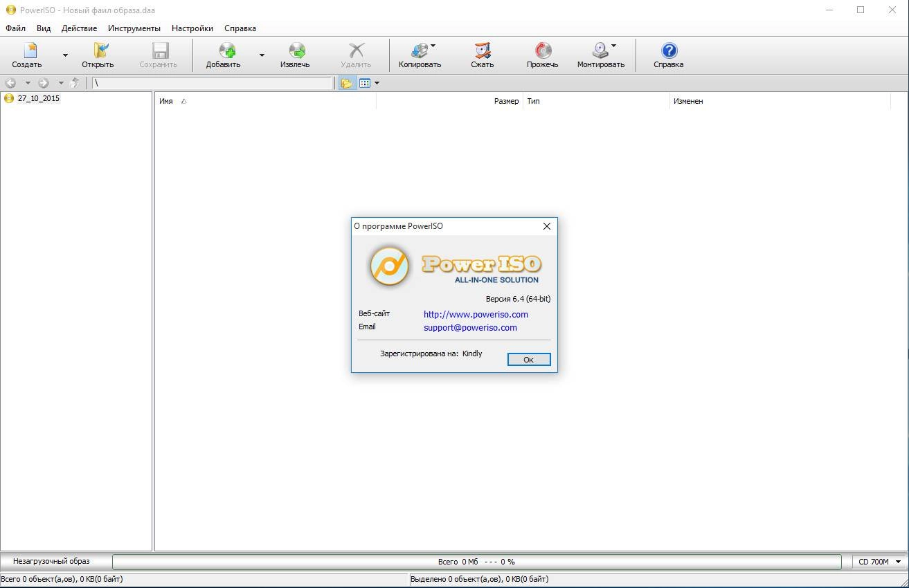Click the PowerISO disc logo in dialog
The height and width of the screenshot is (588, 909).
pyautogui.click(x=389, y=266)
